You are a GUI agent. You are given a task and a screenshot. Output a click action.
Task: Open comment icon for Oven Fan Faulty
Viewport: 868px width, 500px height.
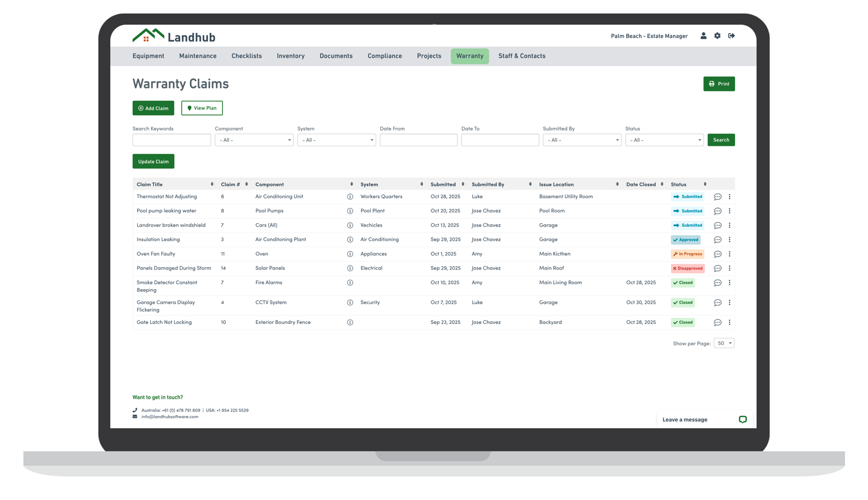coord(717,254)
